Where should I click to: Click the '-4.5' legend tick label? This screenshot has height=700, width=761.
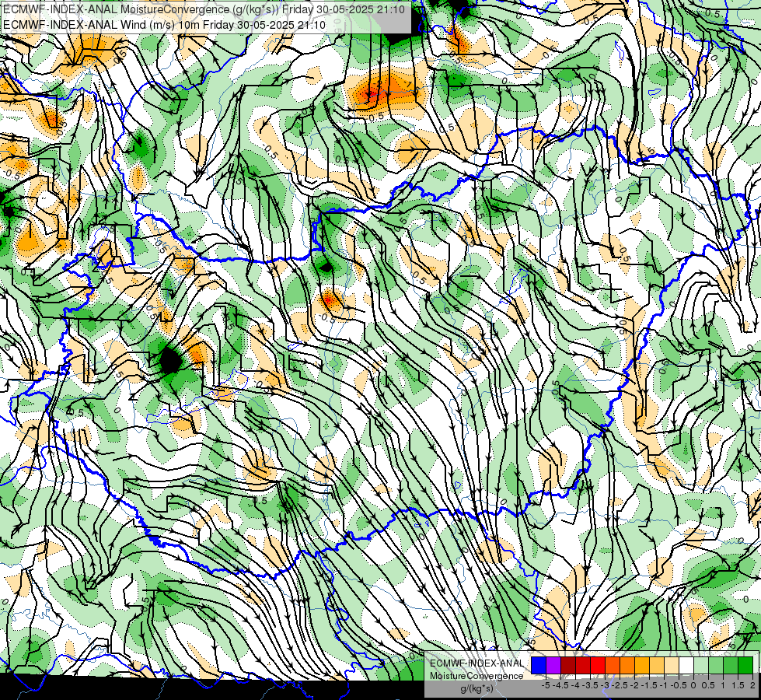tap(560, 685)
